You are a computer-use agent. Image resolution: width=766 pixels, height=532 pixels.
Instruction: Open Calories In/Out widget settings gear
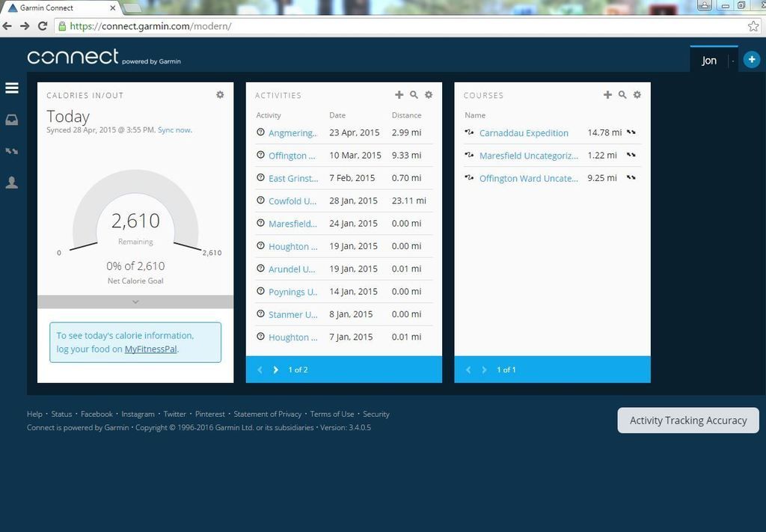click(221, 95)
